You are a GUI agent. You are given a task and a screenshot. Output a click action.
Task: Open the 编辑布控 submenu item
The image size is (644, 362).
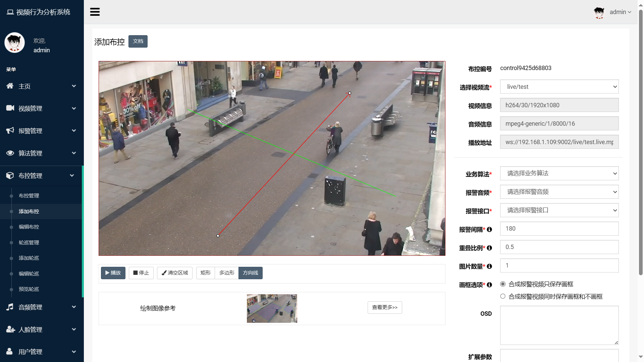click(29, 227)
